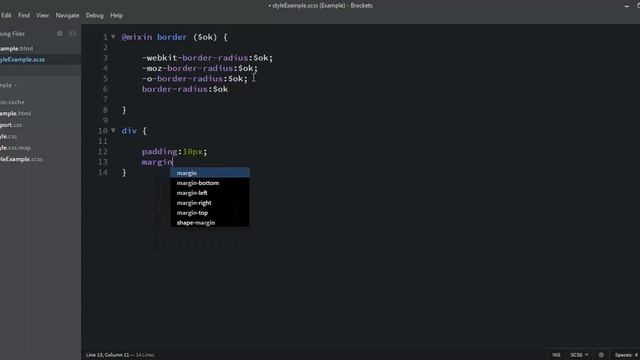Open the project folder name dropdown
Viewport: 640px width, 360px height.
(8, 85)
